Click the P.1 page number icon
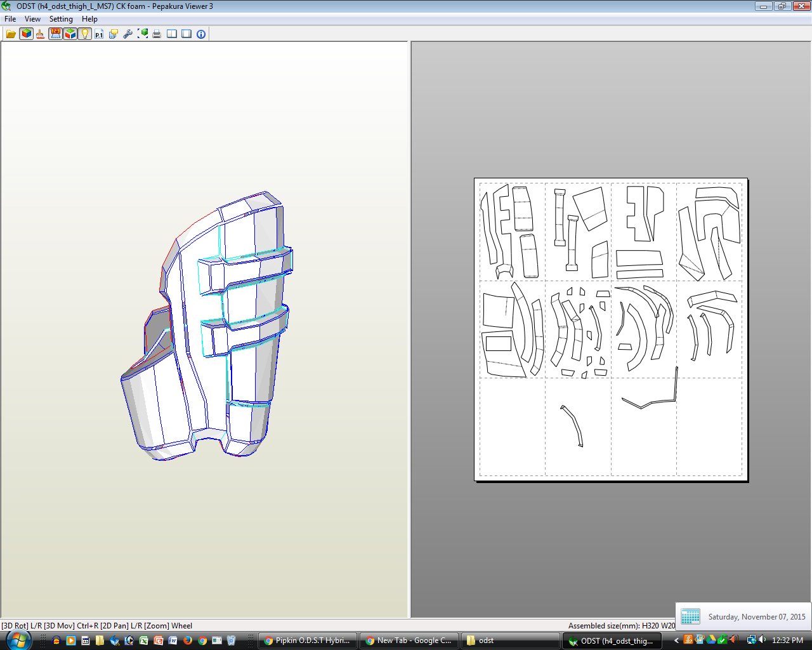 point(99,34)
